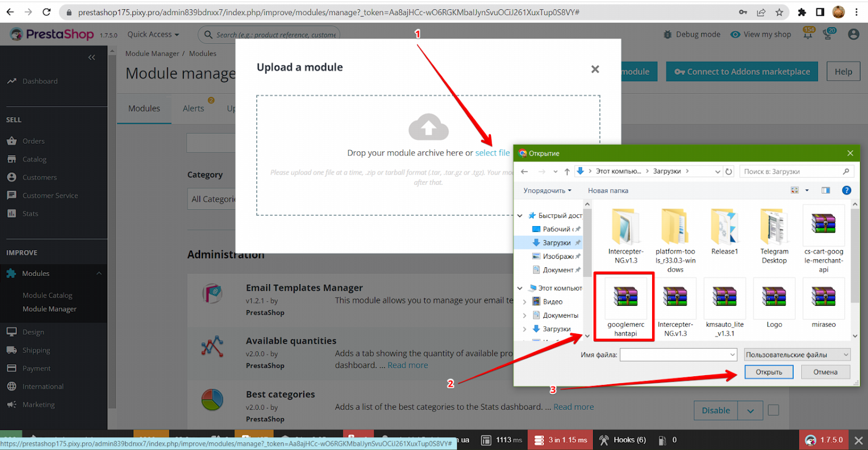Switch to the Modules tab
Viewport: 868px width, 450px height.
point(144,108)
